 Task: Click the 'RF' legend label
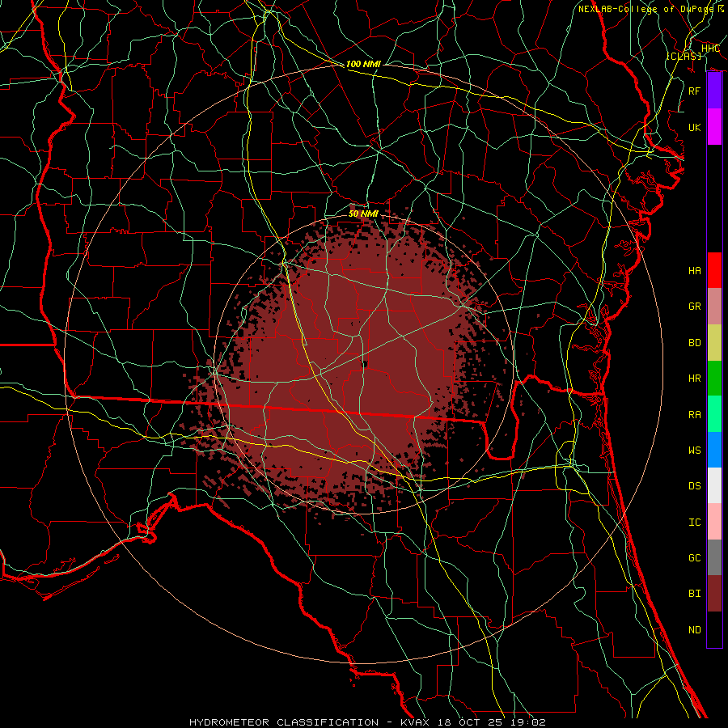click(694, 91)
